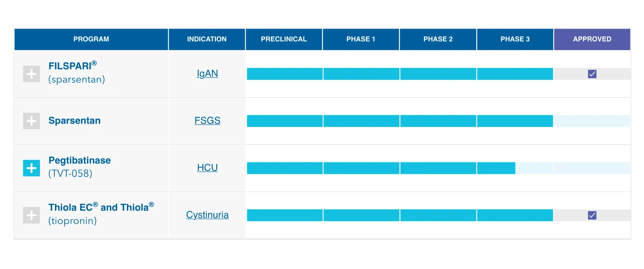
Task: Click the Thiola approved checkmark
Action: 592,215
